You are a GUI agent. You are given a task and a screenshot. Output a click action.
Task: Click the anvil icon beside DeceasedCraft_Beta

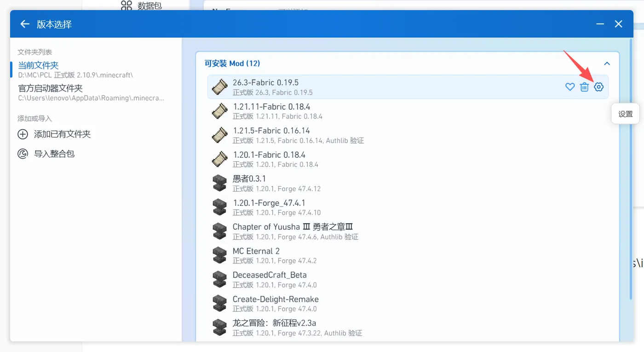click(x=219, y=279)
